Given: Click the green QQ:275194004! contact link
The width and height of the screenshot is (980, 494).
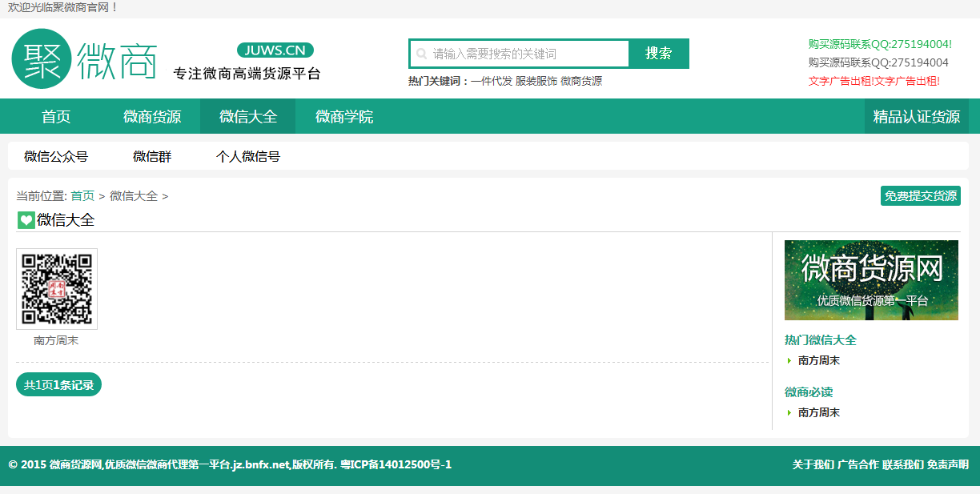Looking at the screenshot, I should (x=880, y=44).
